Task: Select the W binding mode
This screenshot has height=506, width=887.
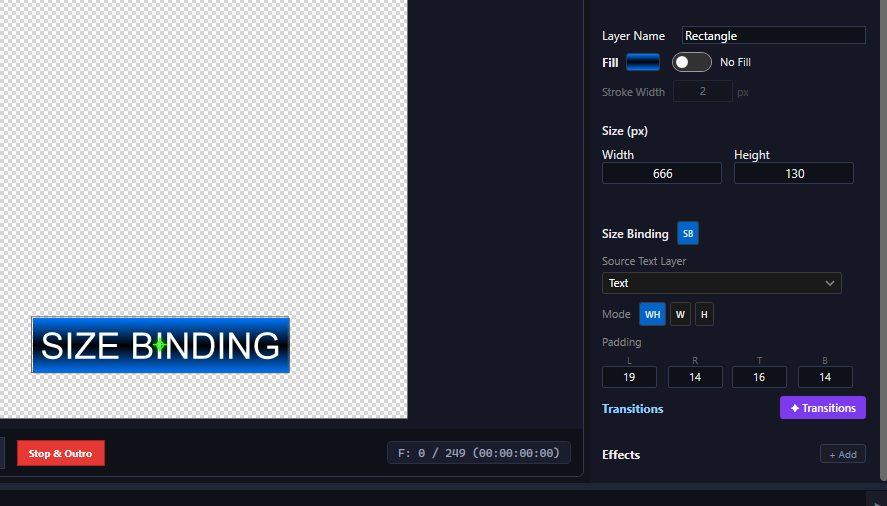Action: pyautogui.click(x=680, y=315)
